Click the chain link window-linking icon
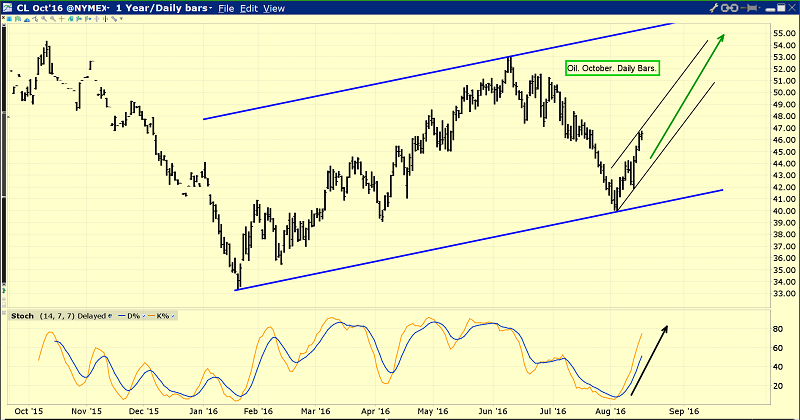800x420 pixels. pyautogui.click(x=730, y=8)
